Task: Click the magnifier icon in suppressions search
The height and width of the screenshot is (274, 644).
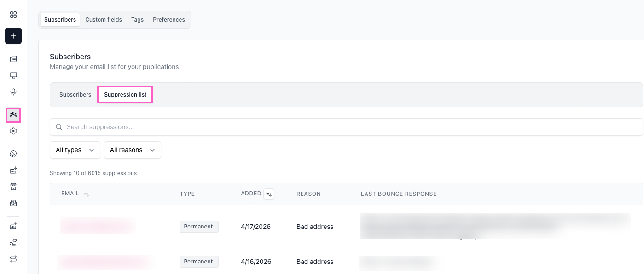Action: [59, 127]
